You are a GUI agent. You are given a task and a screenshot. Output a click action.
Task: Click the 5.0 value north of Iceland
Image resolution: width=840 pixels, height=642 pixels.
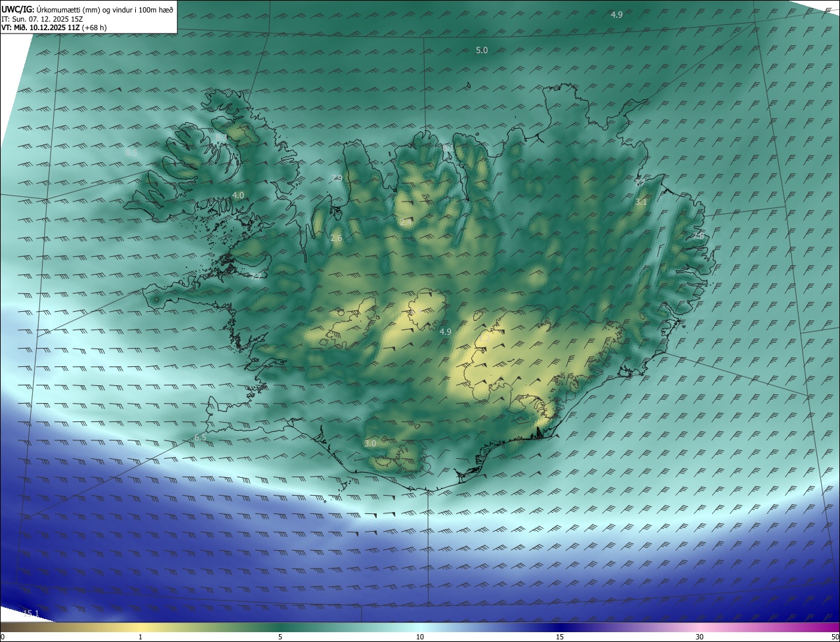point(482,51)
